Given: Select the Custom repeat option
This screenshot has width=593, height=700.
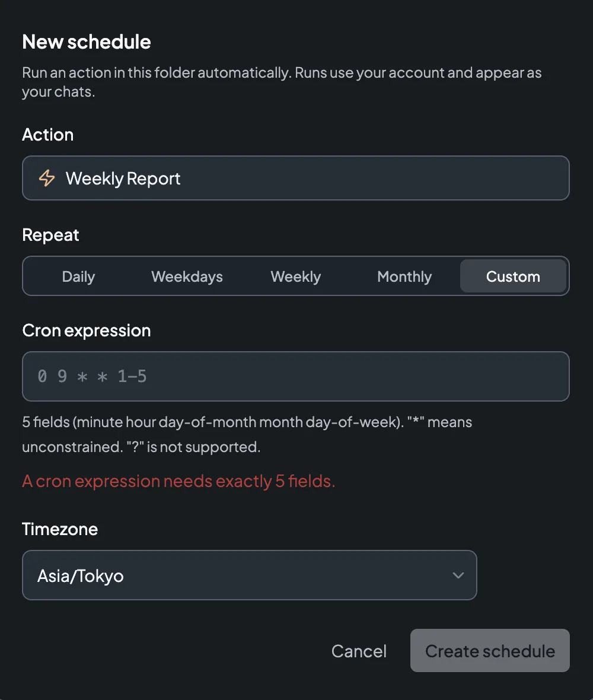Looking at the screenshot, I should click(x=513, y=276).
